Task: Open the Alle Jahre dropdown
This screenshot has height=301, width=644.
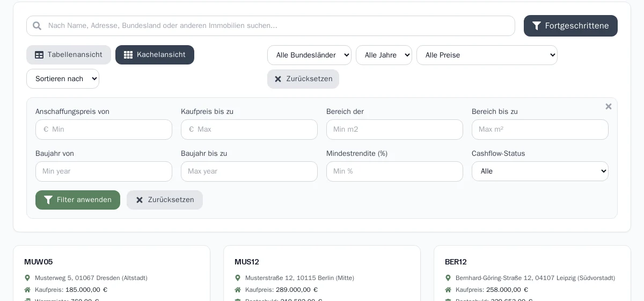Action: [384, 55]
